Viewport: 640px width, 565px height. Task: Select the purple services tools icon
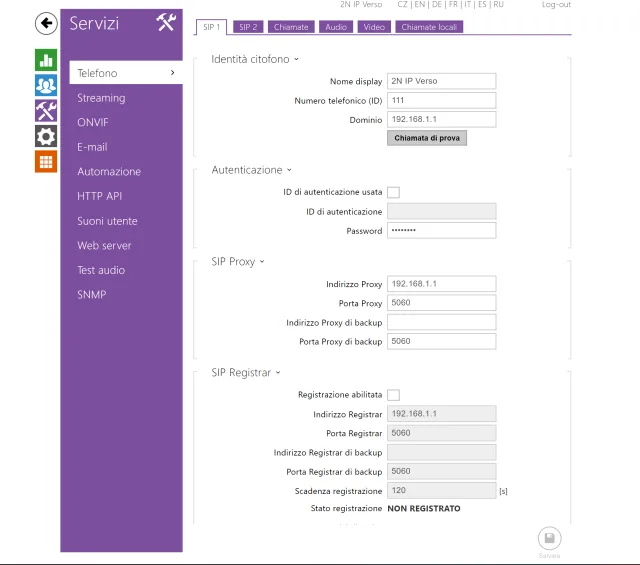pos(46,110)
